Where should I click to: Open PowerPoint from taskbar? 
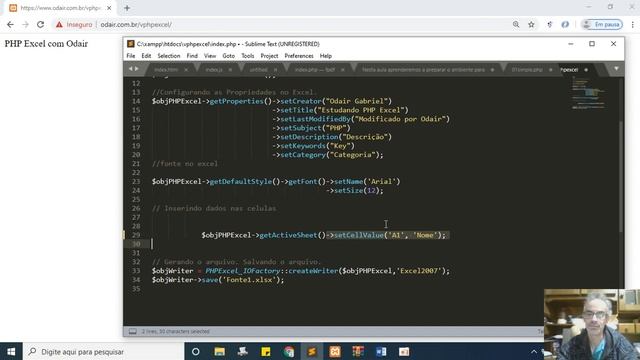point(404,351)
